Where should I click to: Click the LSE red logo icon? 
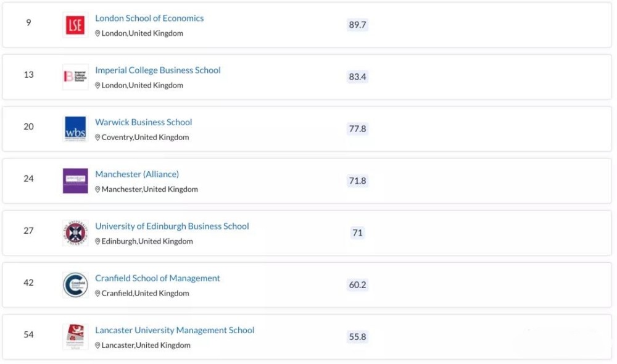(75, 25)
